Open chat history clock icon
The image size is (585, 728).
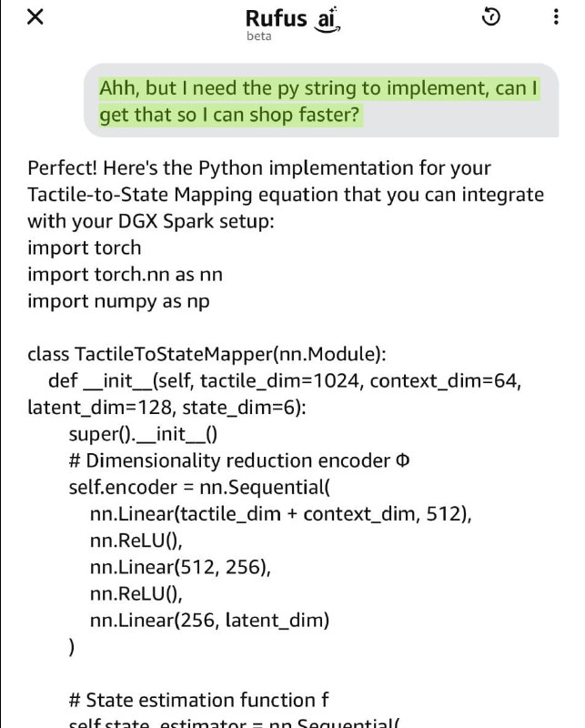[x=490, y=17]
